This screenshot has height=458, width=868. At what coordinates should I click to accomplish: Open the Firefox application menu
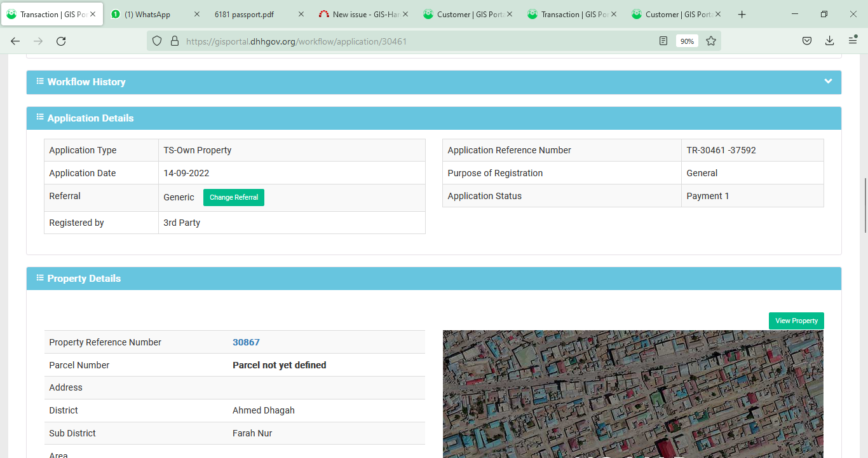[853, 41]
